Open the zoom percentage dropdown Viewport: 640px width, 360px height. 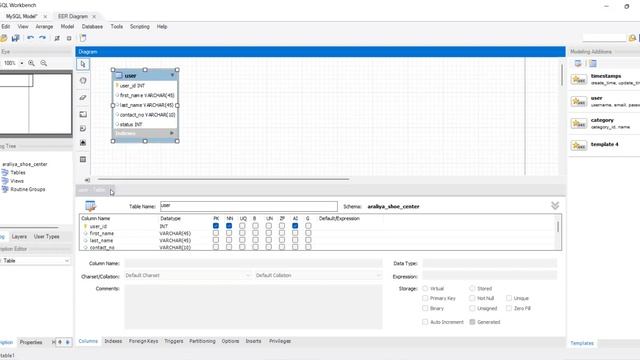pyautogui.click(x=22, y=63)
